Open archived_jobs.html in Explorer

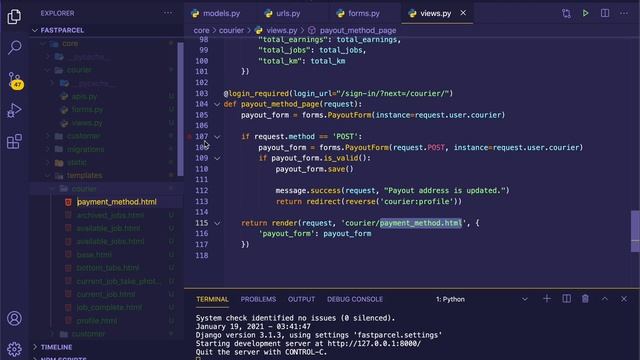[x=110, y=215]
